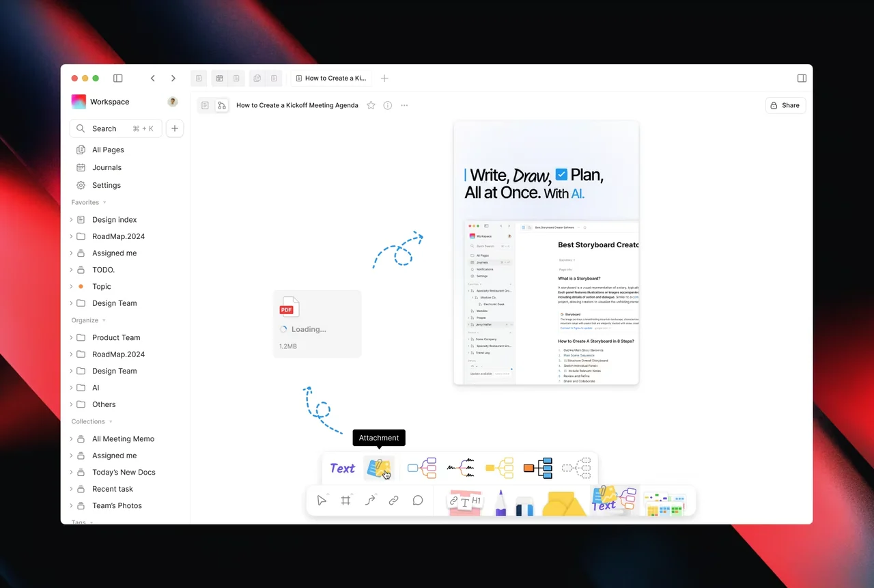Open the yellow Shapes tool
This screenshot has width=874, height=588.
[564, 503]
